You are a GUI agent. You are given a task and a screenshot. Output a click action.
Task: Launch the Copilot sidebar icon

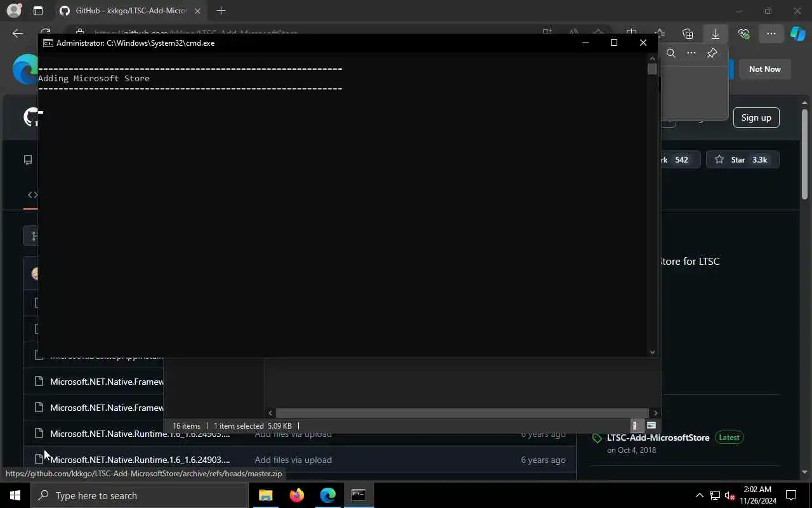797,34
